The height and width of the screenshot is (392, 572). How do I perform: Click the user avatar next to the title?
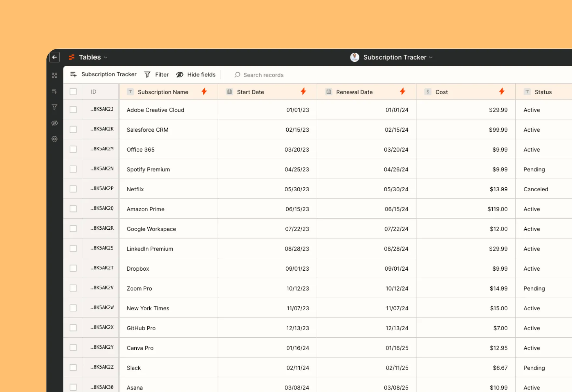point(355,57)
